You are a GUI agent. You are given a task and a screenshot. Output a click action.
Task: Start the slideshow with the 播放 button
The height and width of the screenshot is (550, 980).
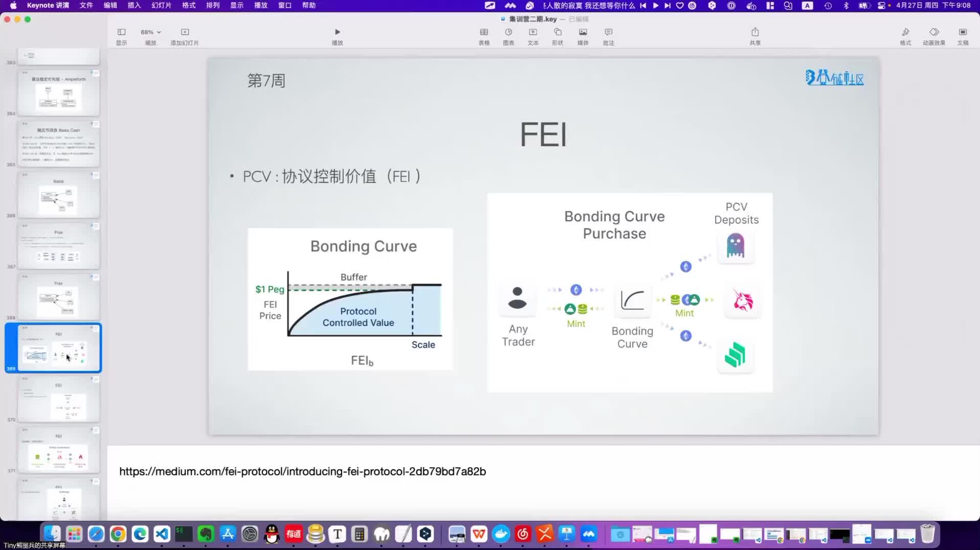click(337, 36)
